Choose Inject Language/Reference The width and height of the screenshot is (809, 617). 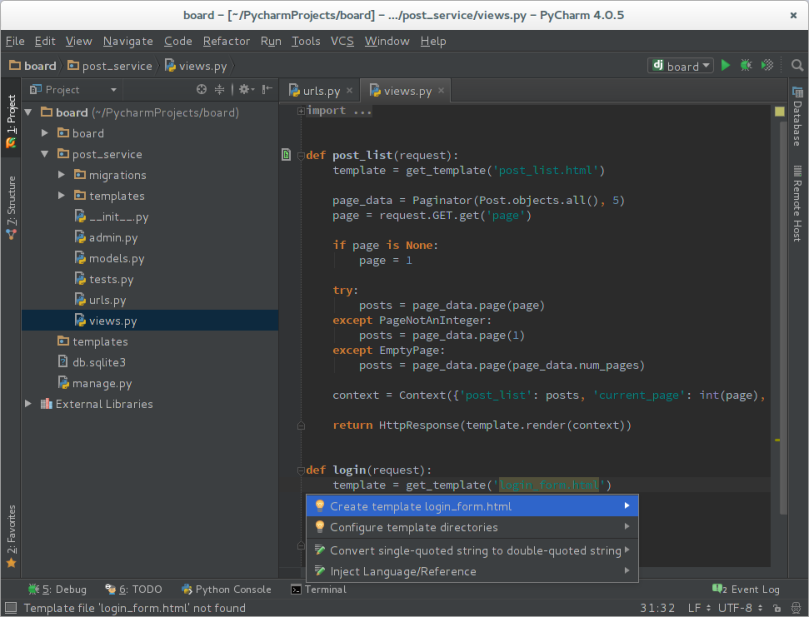pyautogui.click(x=472, y=571)
